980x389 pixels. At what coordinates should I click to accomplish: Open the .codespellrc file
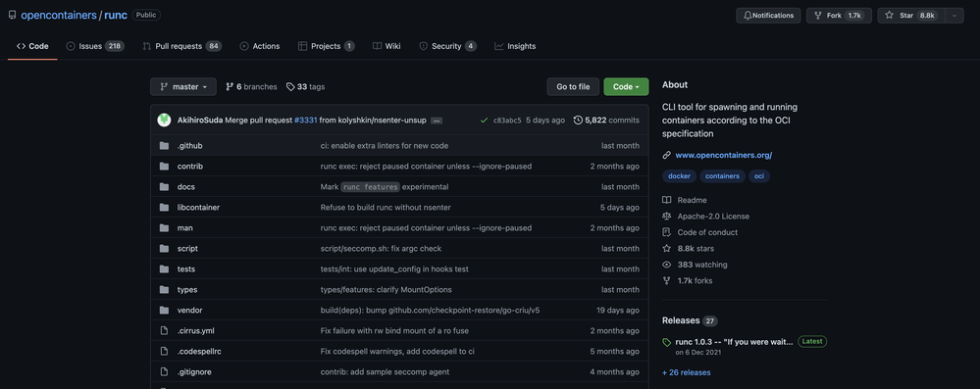point(199,352)
